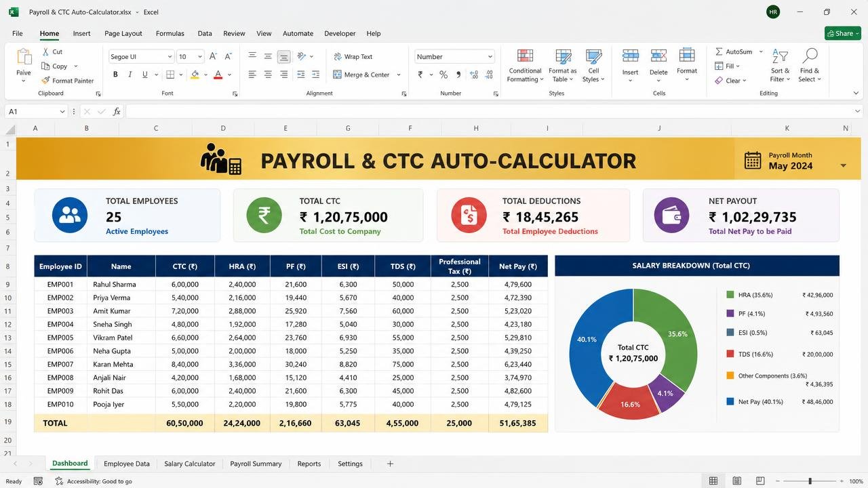Image resolution: width=868 pixels, height=488 pixels.
Task: Click the Decrease Indent icon
Action: coord(301,75)
